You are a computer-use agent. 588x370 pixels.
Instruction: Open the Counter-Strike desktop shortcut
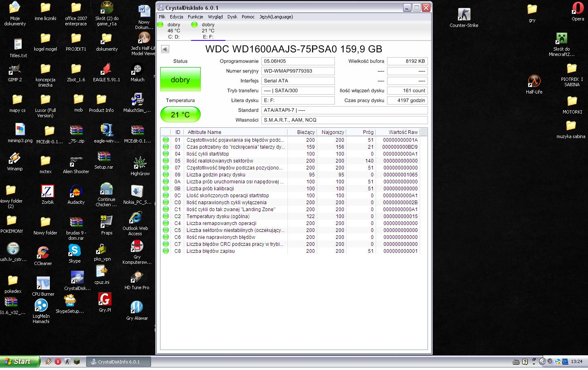464,18
